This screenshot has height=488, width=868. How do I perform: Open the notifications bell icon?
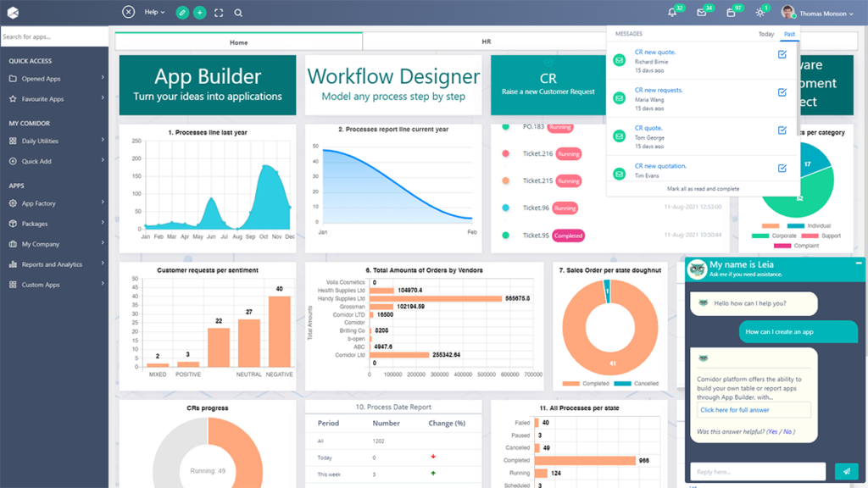(672, 13)
